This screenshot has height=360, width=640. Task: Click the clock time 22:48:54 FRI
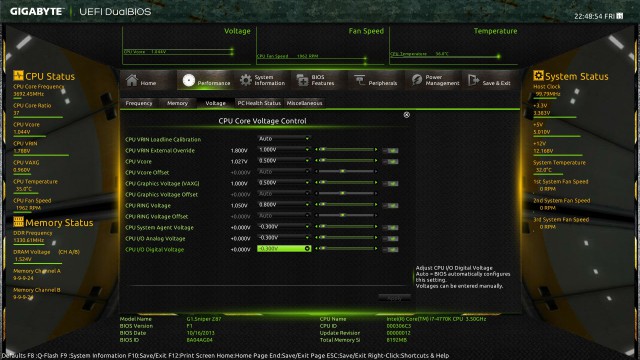click(x=594, y=16)
